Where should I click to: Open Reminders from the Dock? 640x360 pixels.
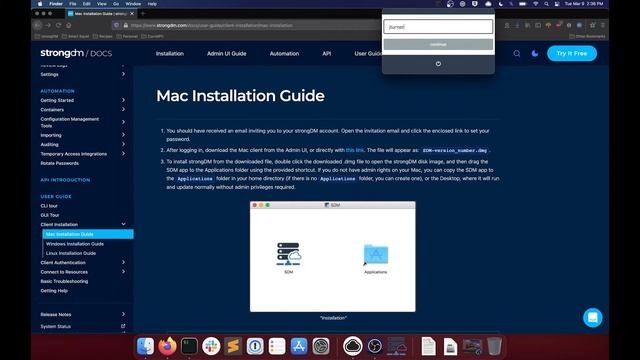tap(277, 346)
